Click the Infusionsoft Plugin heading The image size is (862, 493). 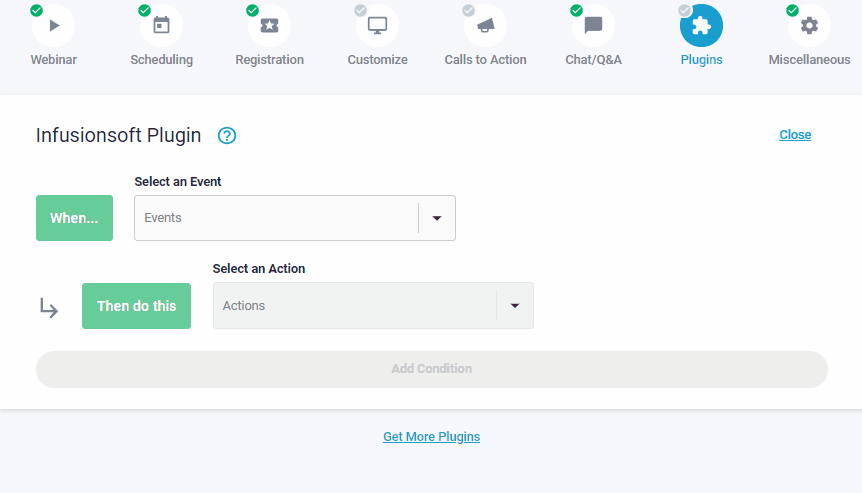(118, 136)
